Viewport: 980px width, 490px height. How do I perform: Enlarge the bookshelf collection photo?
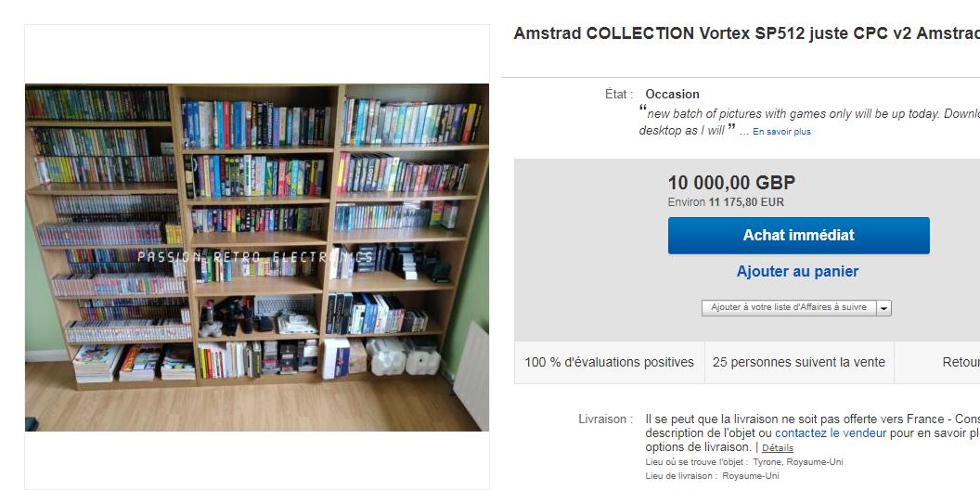[x=257, y=257]
